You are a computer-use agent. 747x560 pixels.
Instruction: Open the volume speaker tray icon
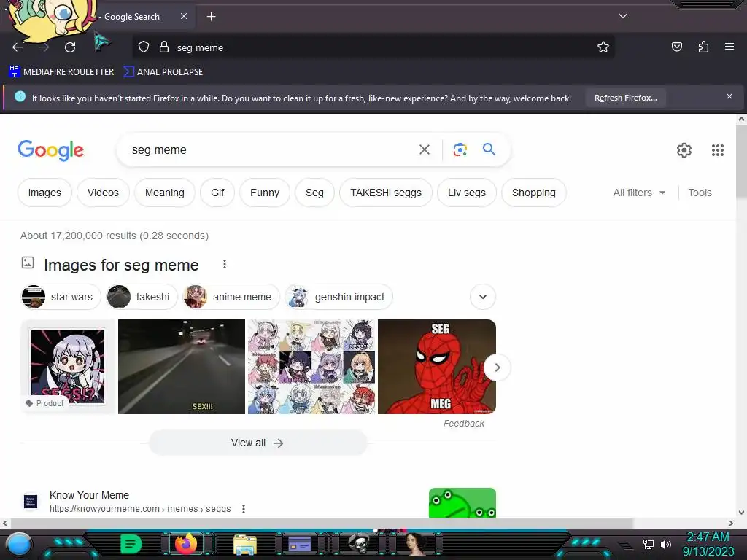point(665,544)
